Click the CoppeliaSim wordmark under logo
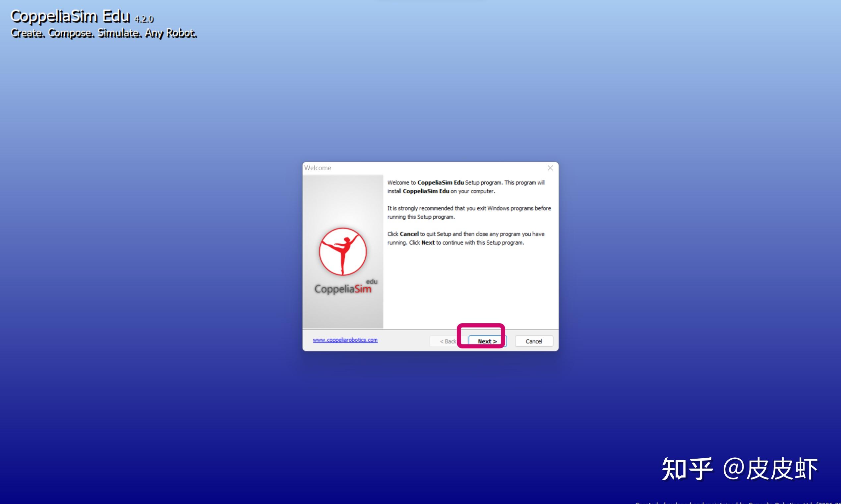 pyautogui.click(x=343, y=289)
